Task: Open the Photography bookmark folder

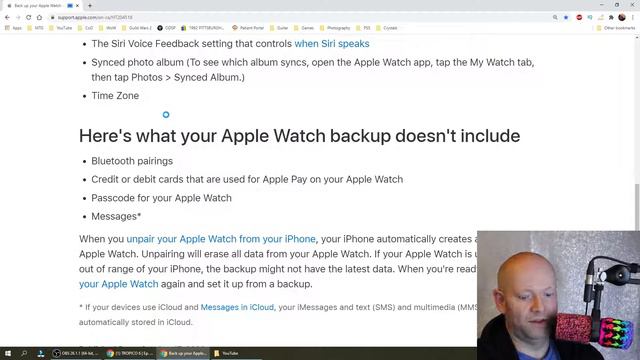Action: (335, 28)
